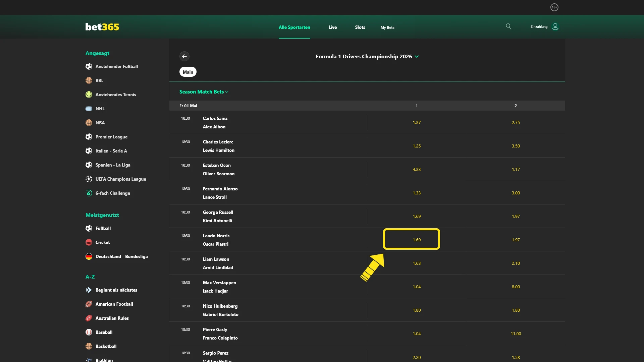Open the account user icon

point(555,26)
